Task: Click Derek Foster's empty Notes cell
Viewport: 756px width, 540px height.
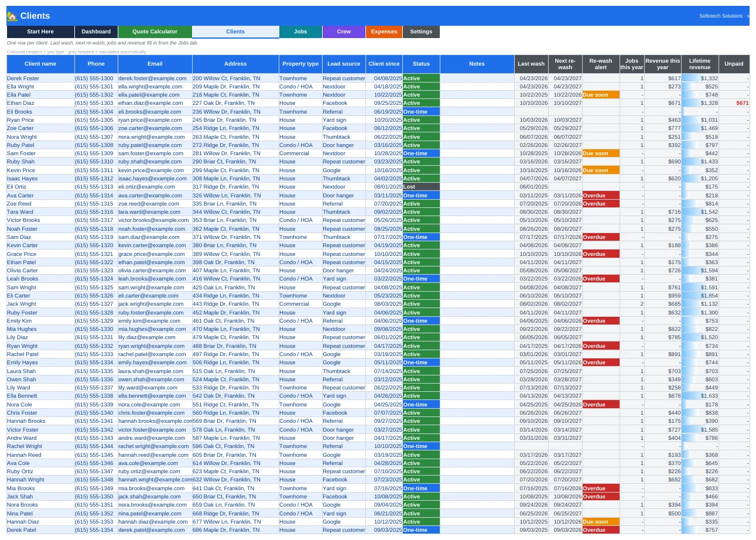Action: click(x=477, y=78)
